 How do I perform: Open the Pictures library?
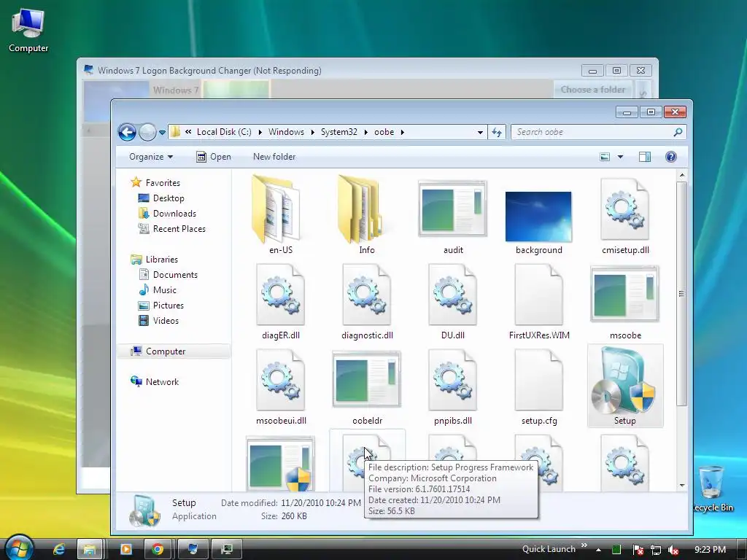[x=161, y=306]
